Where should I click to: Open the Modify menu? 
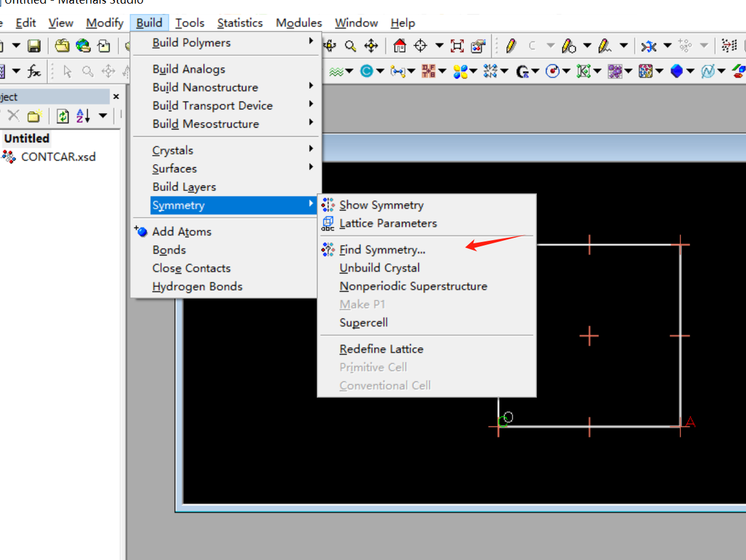click(x=105, y=23)
